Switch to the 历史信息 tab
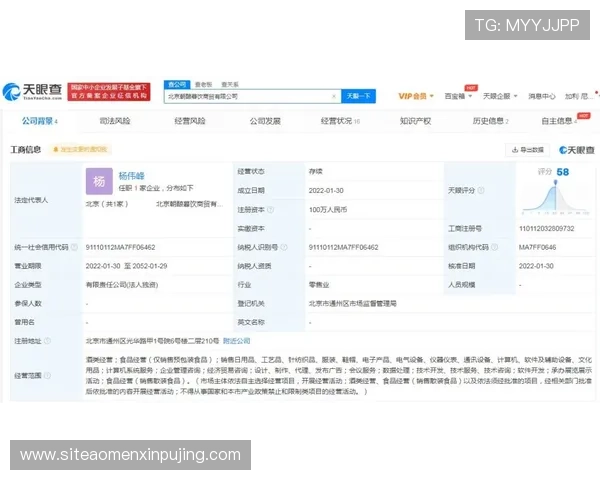Screen dimensions: 600x480 pyautogui.click(x=490, y=121)
